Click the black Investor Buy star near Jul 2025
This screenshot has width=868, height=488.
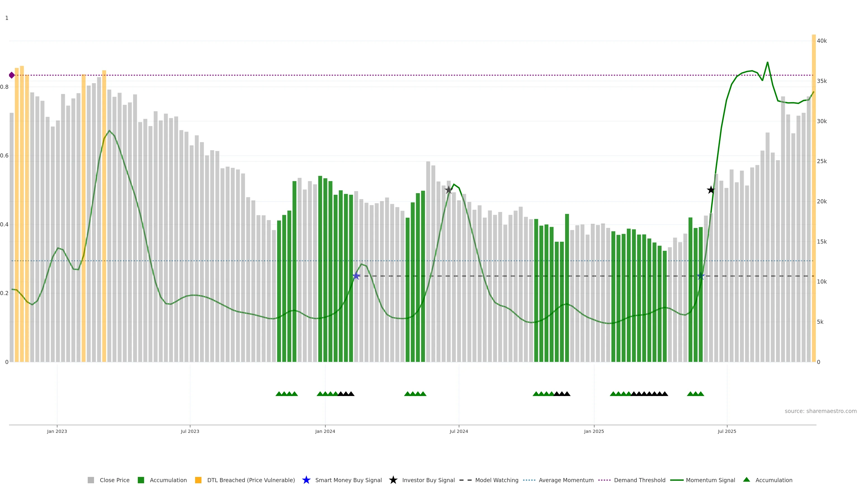[x=711, y=190]
